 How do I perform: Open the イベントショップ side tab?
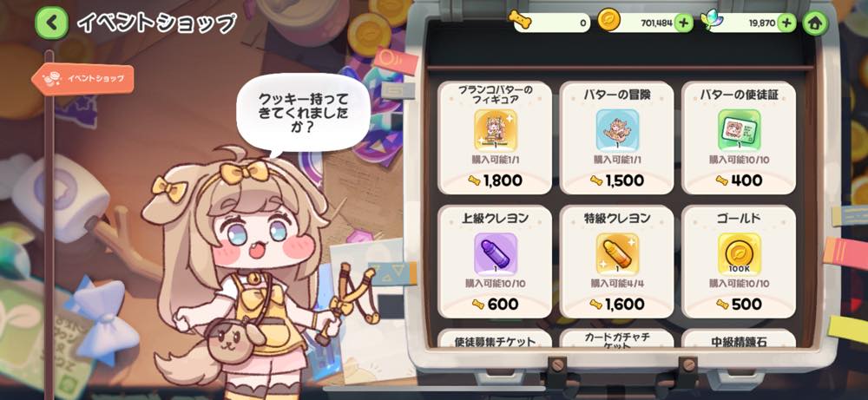(83, 79)
